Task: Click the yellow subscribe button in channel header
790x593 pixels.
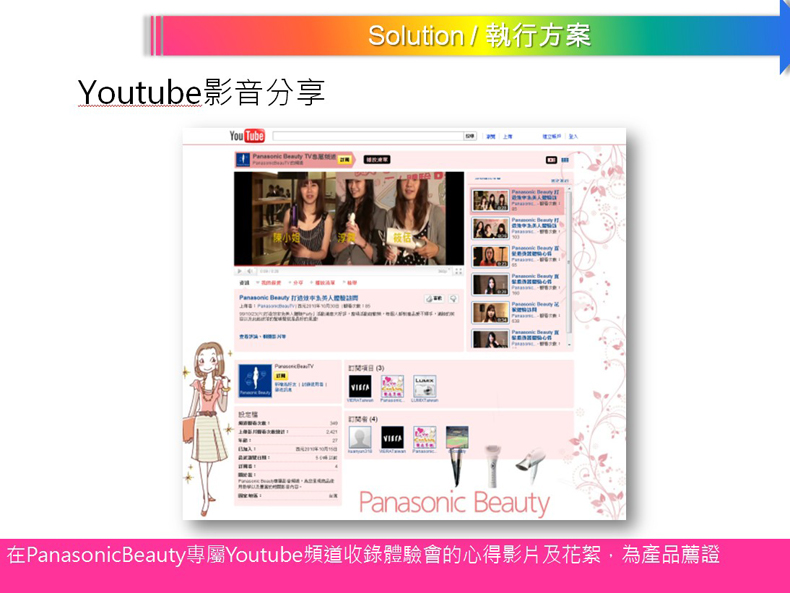Action: click(344, 159)
